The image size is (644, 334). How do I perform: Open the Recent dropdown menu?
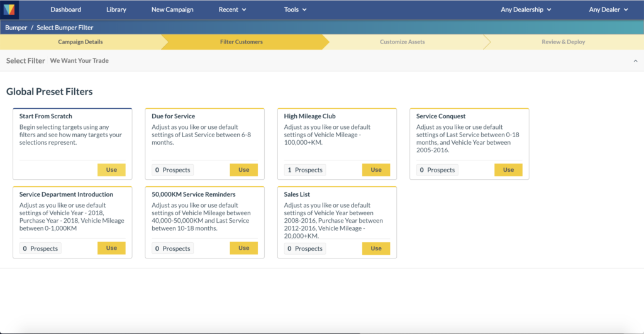pos(233,9)
